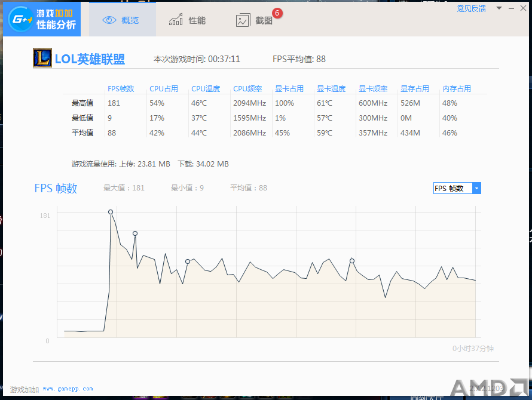
Task: Select the CPU占用 column header
Action: click(164, 89)
